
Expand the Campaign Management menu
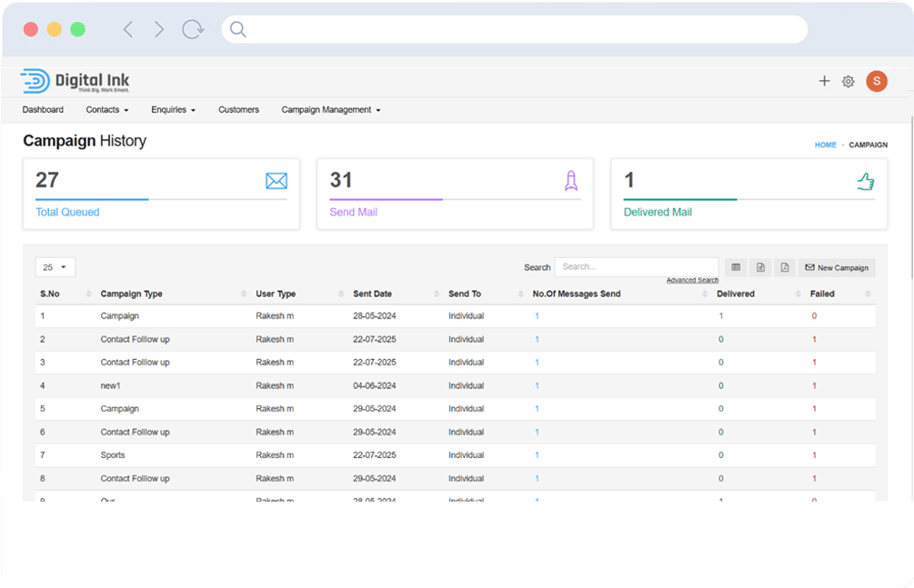pos(330,110)
